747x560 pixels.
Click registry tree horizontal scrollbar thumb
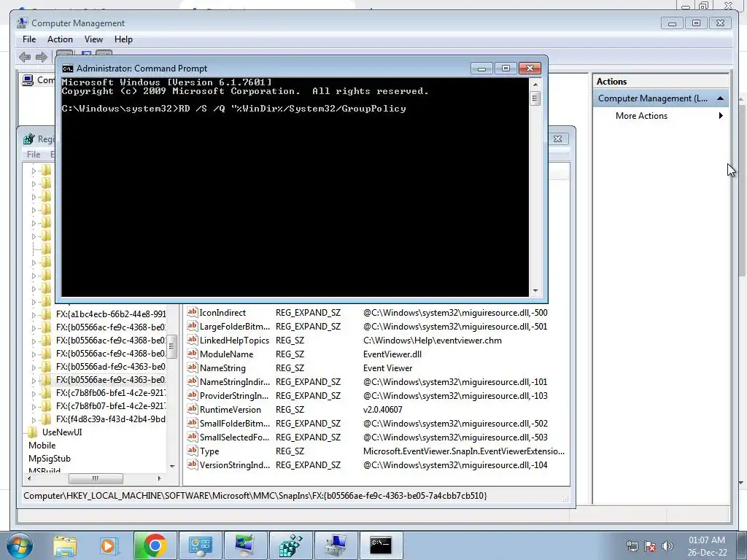tap(96, 478)
